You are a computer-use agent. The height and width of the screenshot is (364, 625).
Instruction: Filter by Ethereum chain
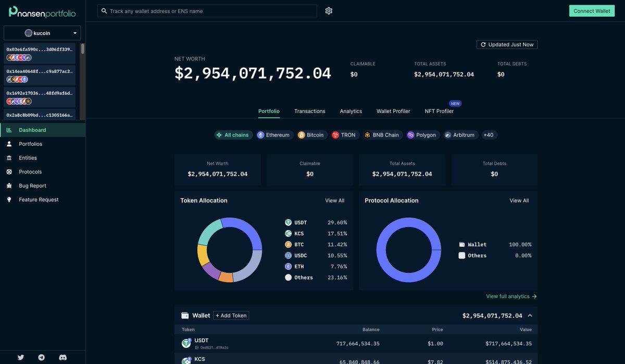(274, 135)
